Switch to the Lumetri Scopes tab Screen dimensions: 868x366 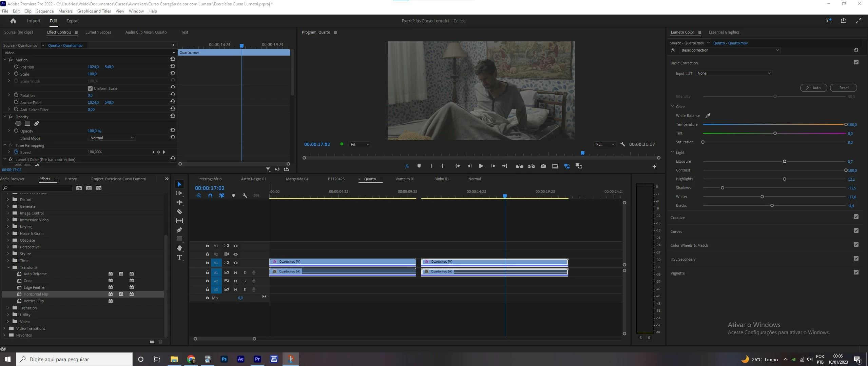[98, 32]
